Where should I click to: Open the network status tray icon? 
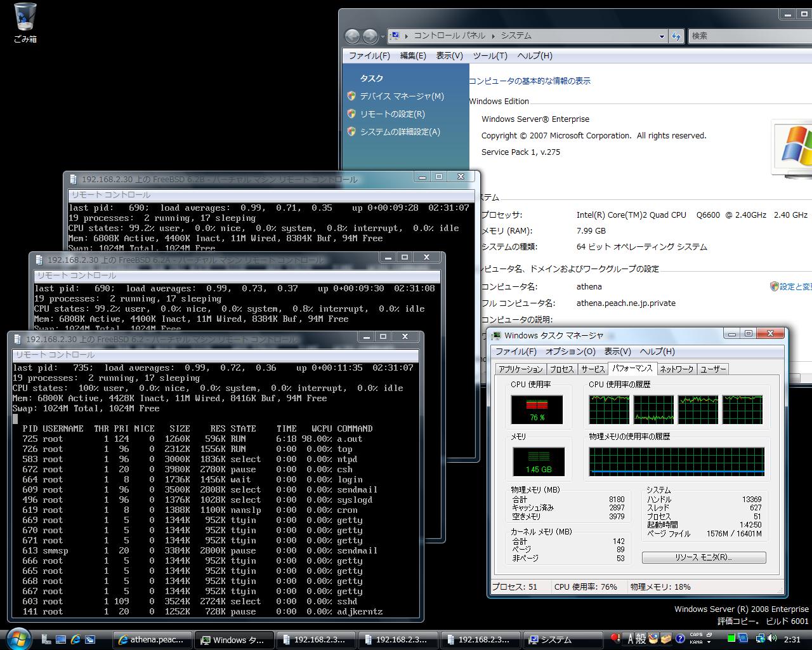point(759,639)
